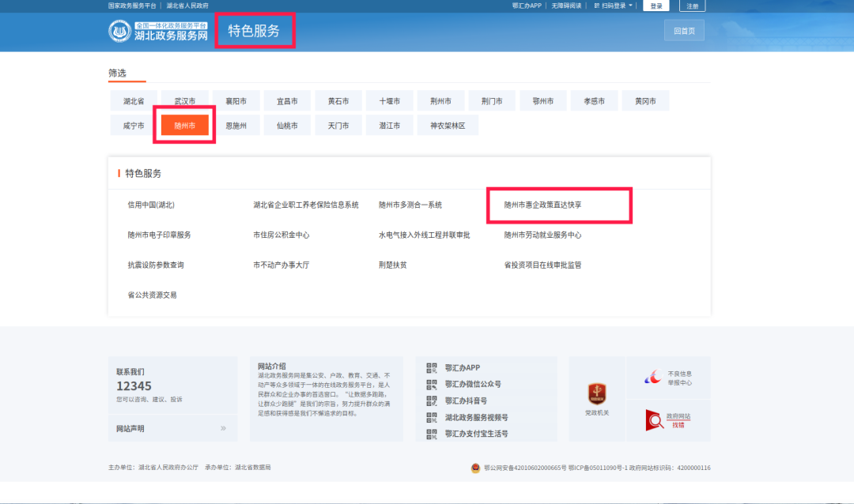Click the 政府网站找错 magnifier icon
Viewport: 854px width, 504px height.
tap(655, 420)
